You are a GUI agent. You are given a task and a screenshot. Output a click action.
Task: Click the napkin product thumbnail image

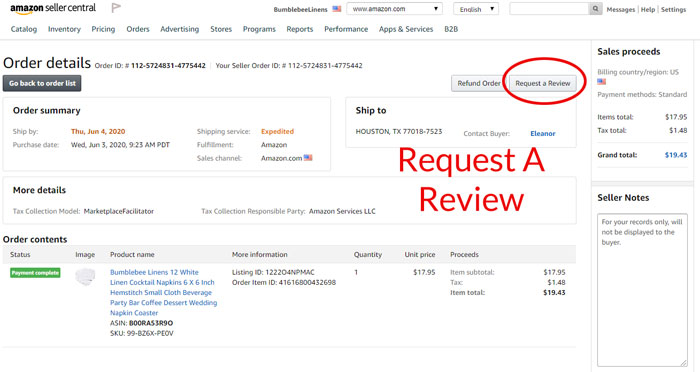(x=85, y=277)
